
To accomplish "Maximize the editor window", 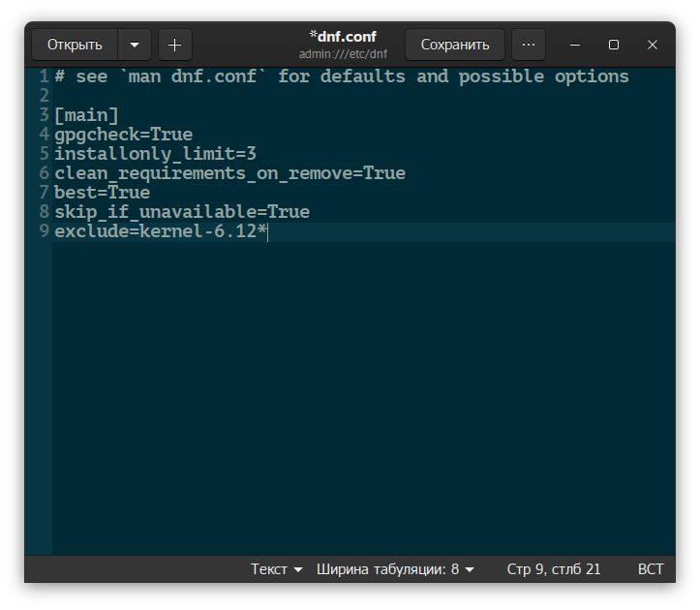I will (613, 45).
